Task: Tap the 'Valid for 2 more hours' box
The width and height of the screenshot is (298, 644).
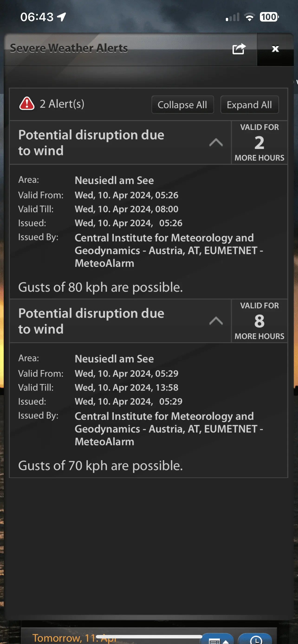Action: pyautogui.click(x=259, y=143)
